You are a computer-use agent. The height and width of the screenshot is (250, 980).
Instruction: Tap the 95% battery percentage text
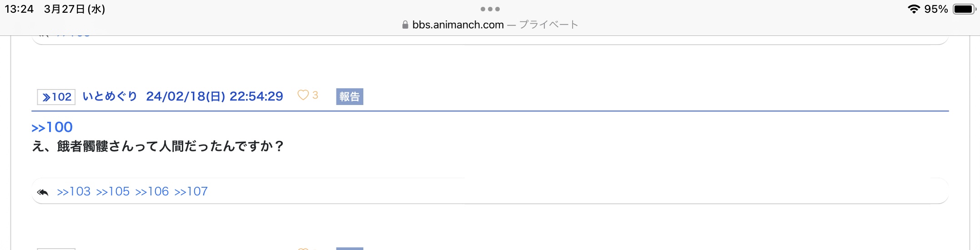[936, 9]
